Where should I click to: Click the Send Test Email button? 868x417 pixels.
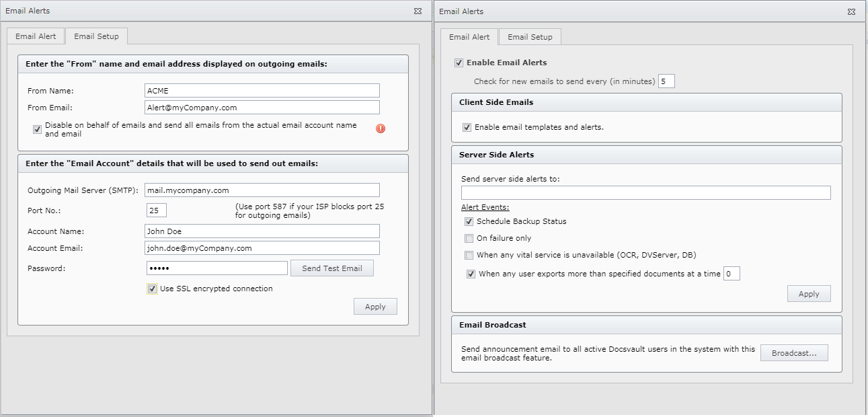[x=332, y=268]
